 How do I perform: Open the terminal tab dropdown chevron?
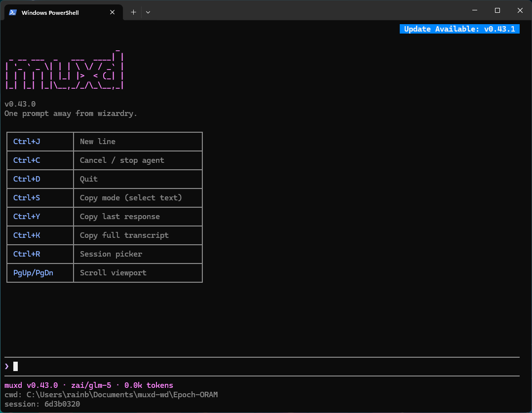click(148, 12)
